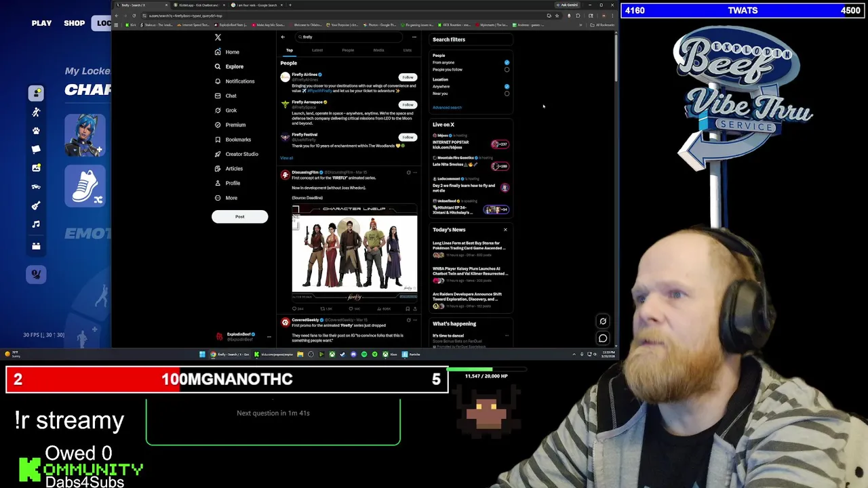The width and height of the screenshot is (868, 488).
Task: Open Home in the X sidebar
Action: click(227, 52)
